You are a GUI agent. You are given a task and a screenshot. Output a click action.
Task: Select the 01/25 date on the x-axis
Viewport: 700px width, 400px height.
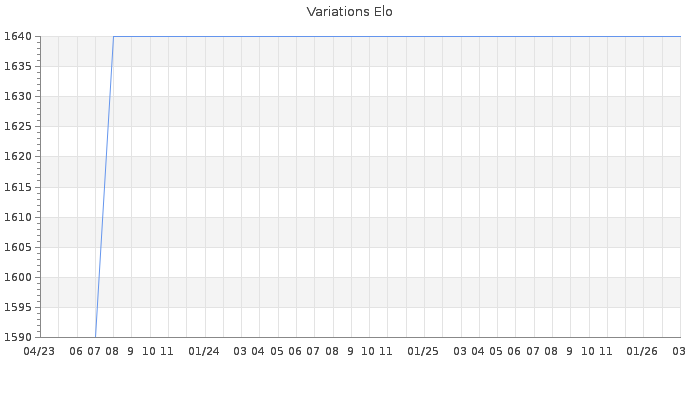click(423, 352)
